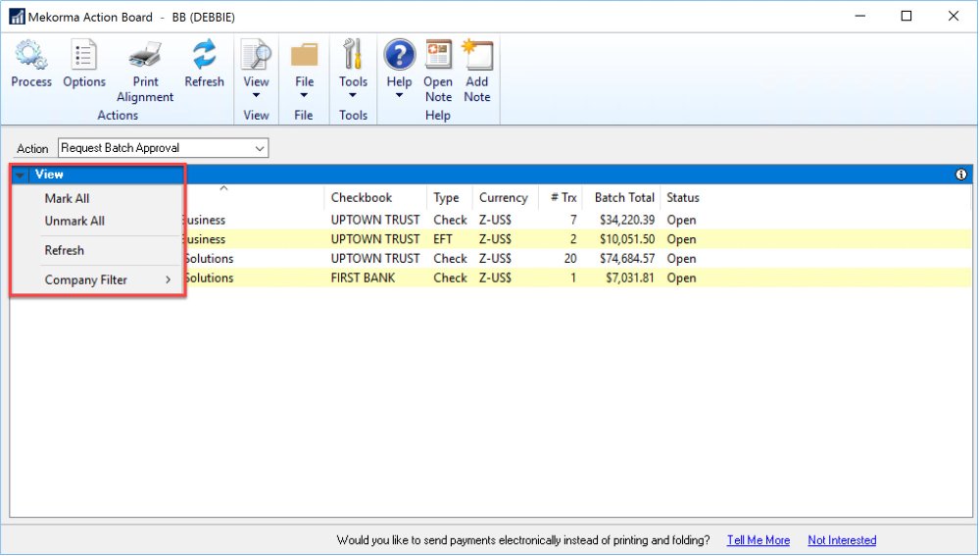Close the Mekorma Action Board window

[954, 17]
